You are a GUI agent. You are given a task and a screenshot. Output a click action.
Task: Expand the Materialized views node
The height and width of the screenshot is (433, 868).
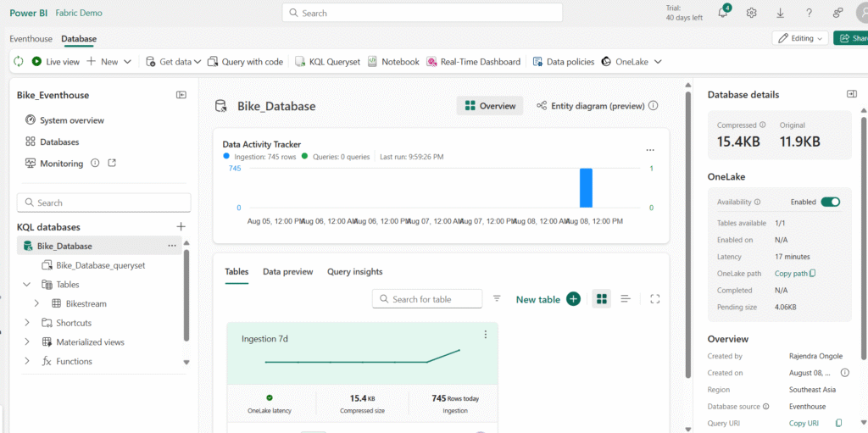click(26, 342)
